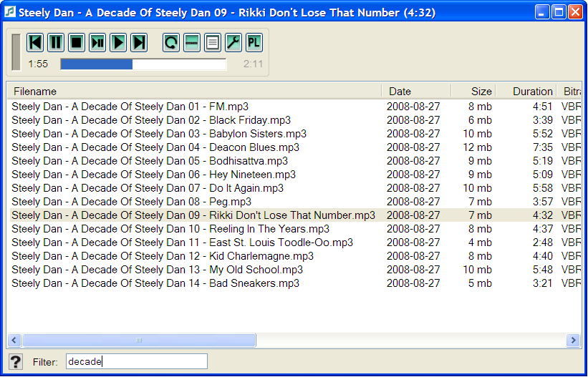This screenshot has height=377, width=588.
Task: Skip to next track button
Action: pyautogui.click(x=139, y=42)
